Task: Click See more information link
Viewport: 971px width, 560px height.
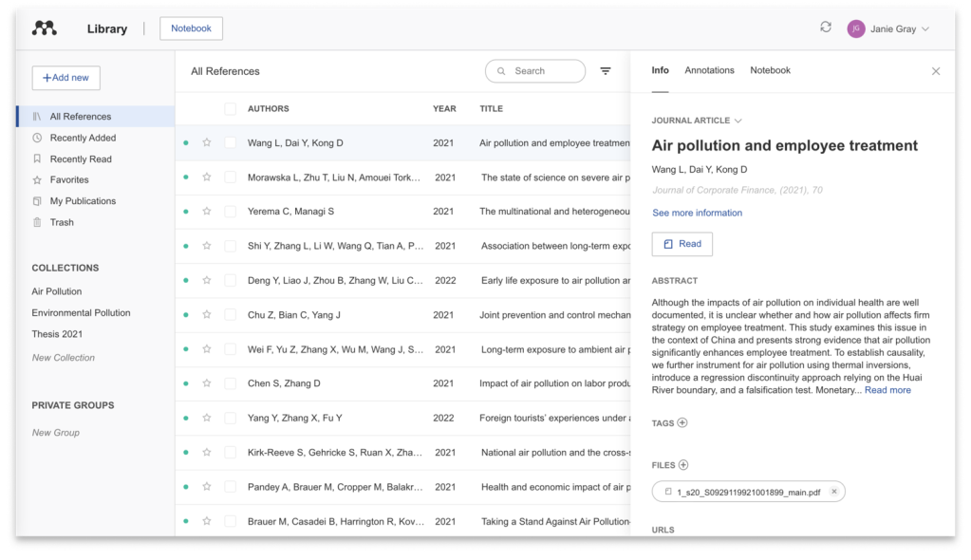Action: tap(697, 213)
